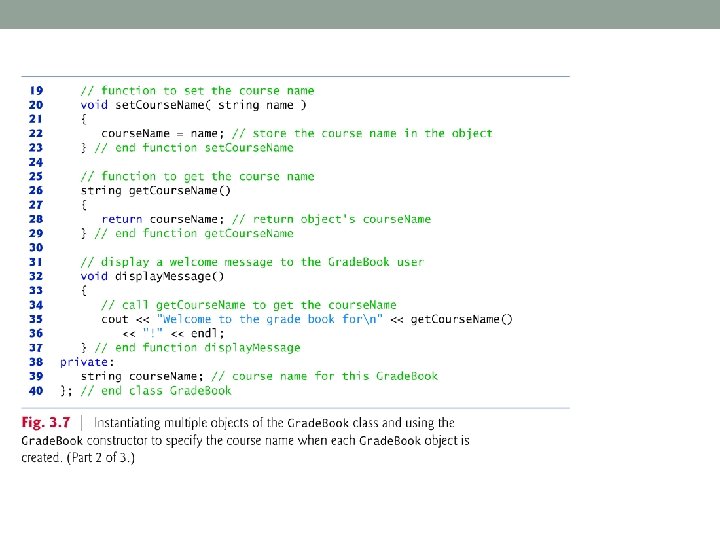The height and width of the screenshot is (540, 720).
Task: Click comment 'end class GradeBook'
Action: [156, 391]
